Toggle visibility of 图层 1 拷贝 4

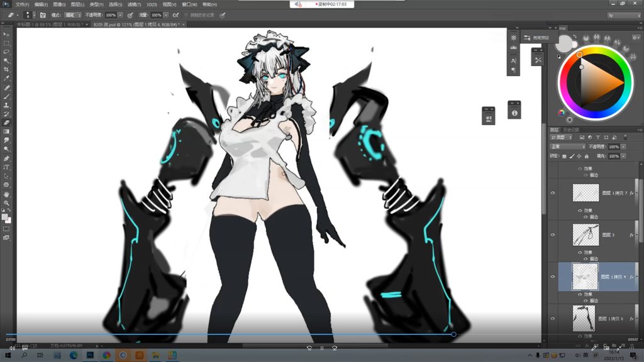pyautogui.click(x=553, y=277)
